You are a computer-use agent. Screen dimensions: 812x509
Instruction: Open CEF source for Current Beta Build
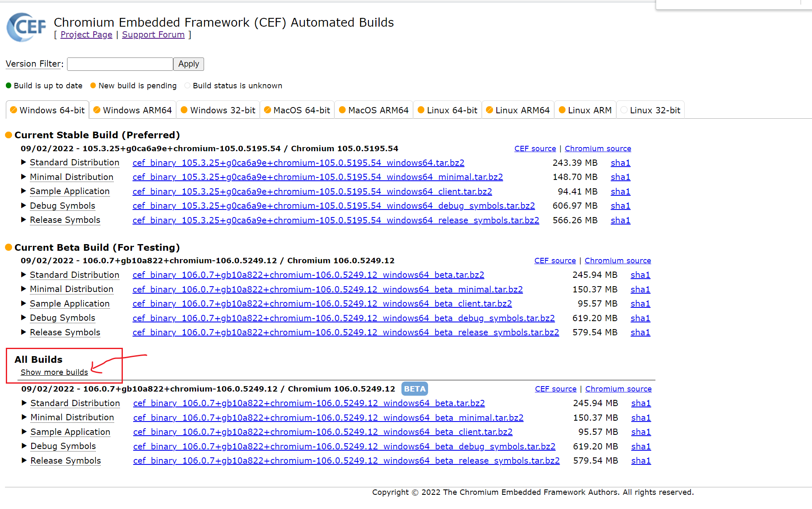[x=555, y=261]
